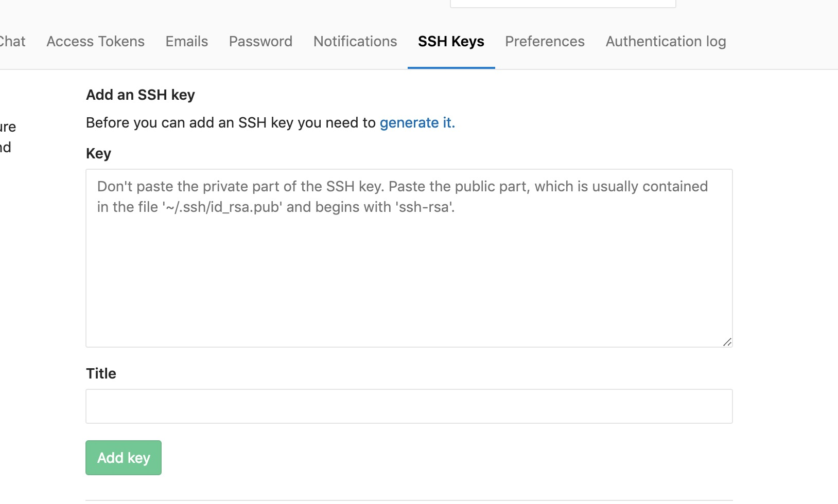
Task: Click the Title label above the input
Action: [x=101, y=373]
